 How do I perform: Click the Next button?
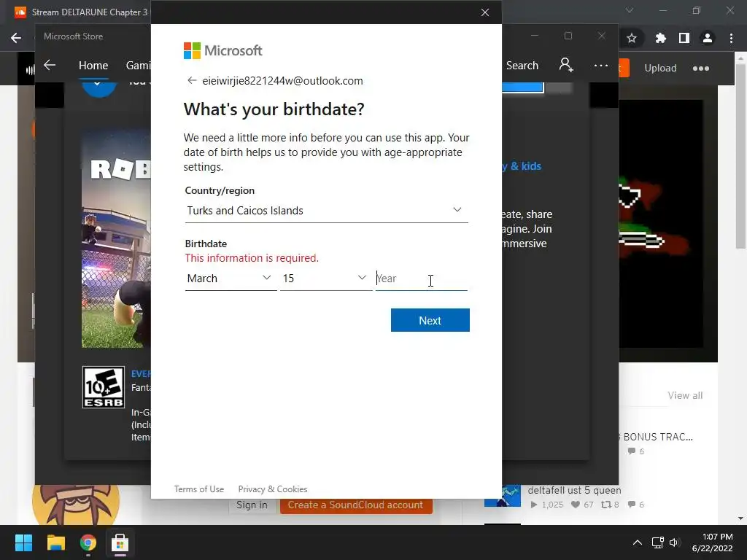[430, 320]
